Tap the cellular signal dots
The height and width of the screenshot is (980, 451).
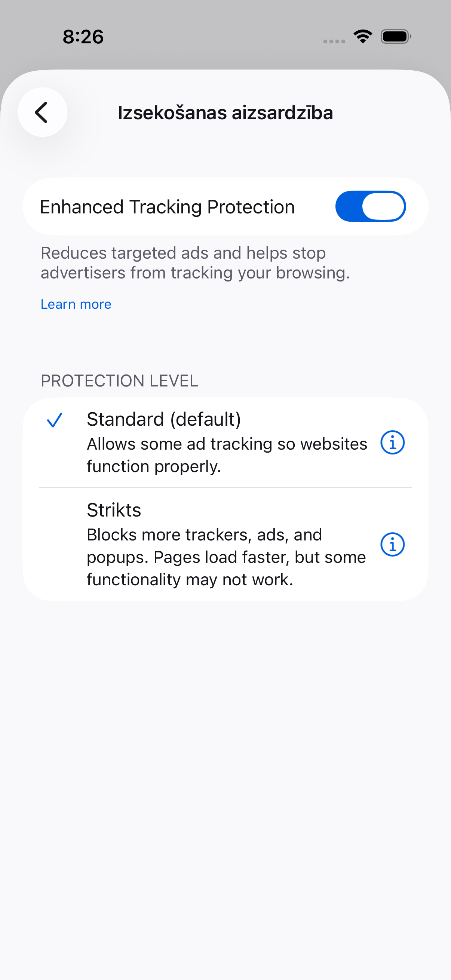point(334,41)
